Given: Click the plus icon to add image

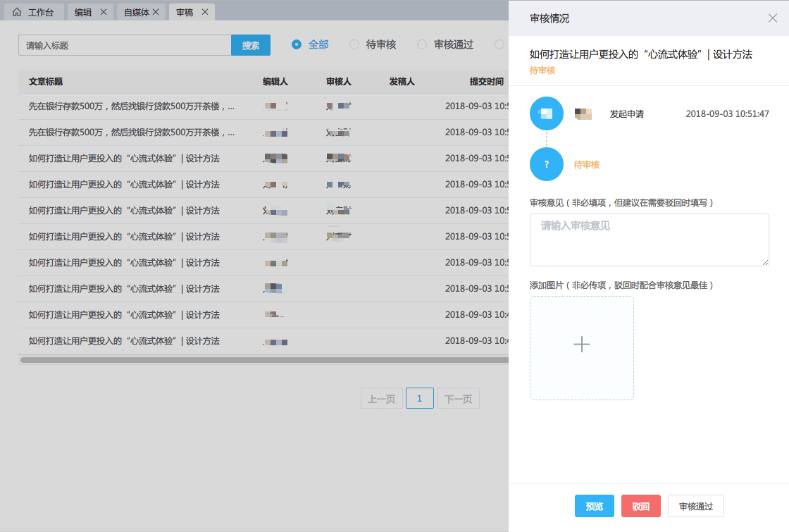Looking at the screenshot, I should (581, 345).
